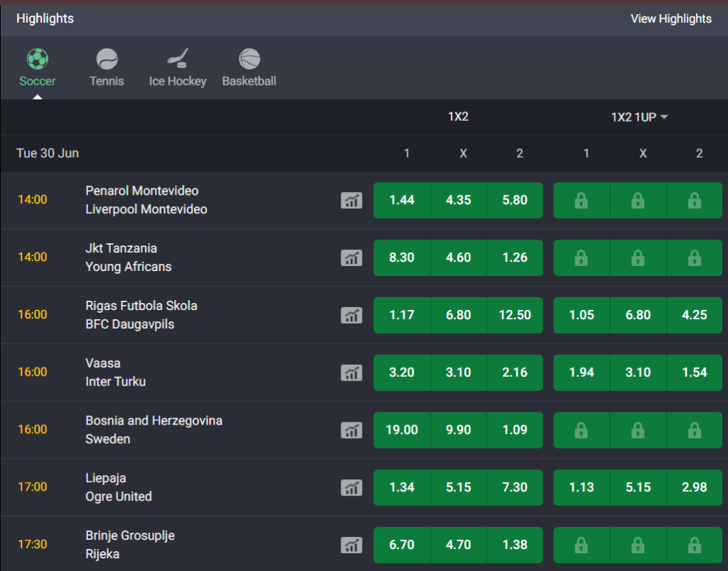The width and height of the screenshot is (728, 571).
Task: Bet on Brinje Grosuplje at 6.70
Action: click(402, 545)
